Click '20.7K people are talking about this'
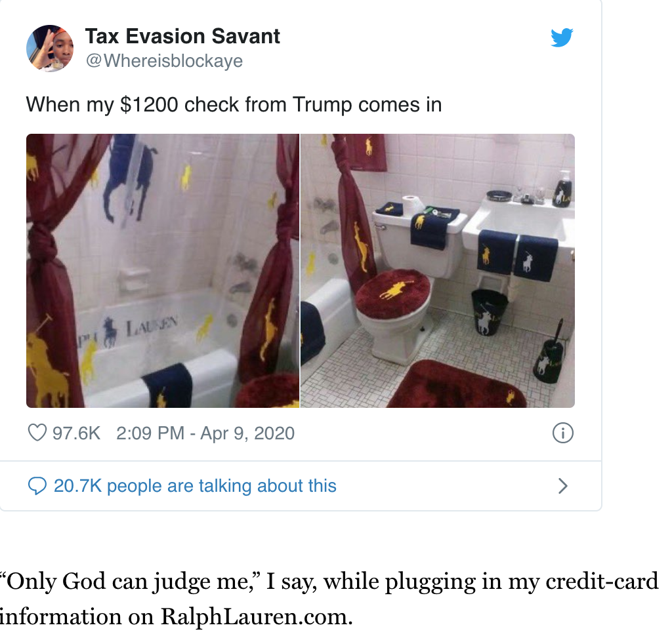672x640 pixels. pos(195,486)
